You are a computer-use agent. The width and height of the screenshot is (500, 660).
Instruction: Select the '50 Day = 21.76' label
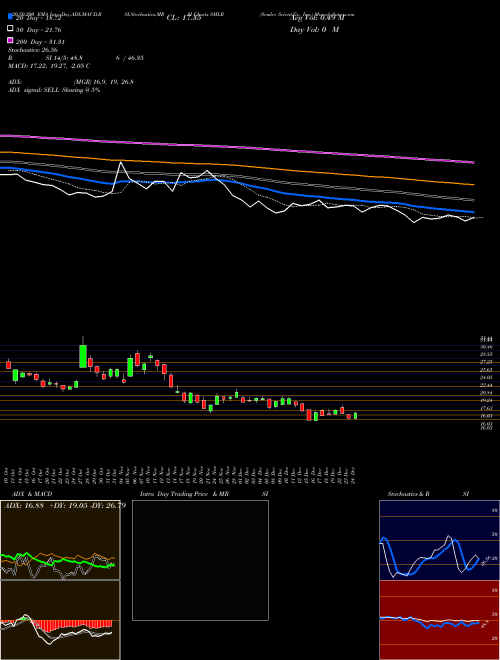click(39, 30)
